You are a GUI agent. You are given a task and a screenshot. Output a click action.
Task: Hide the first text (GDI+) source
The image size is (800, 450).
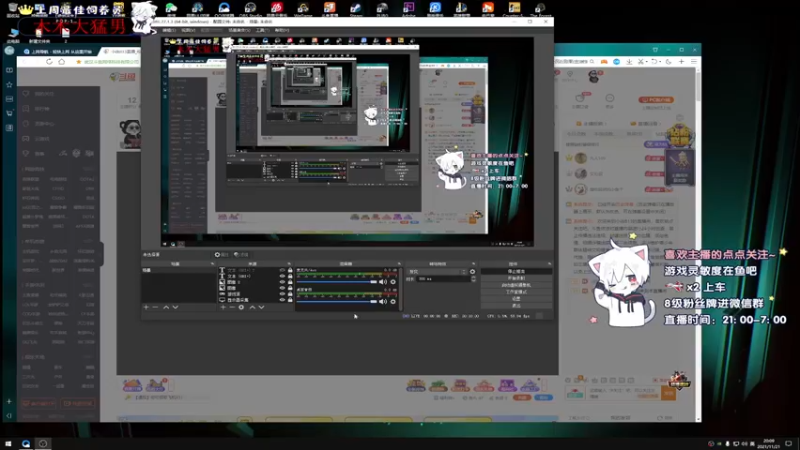(x=282, y=270)
